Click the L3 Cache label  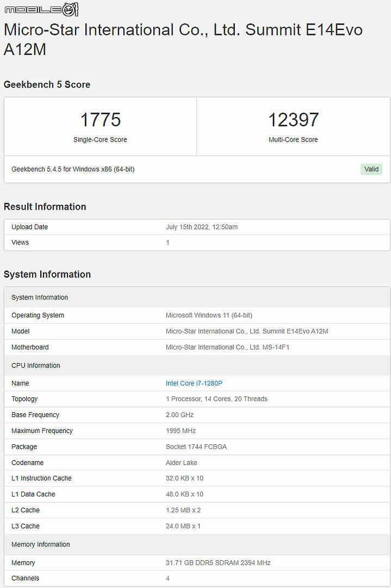point(26,526)
